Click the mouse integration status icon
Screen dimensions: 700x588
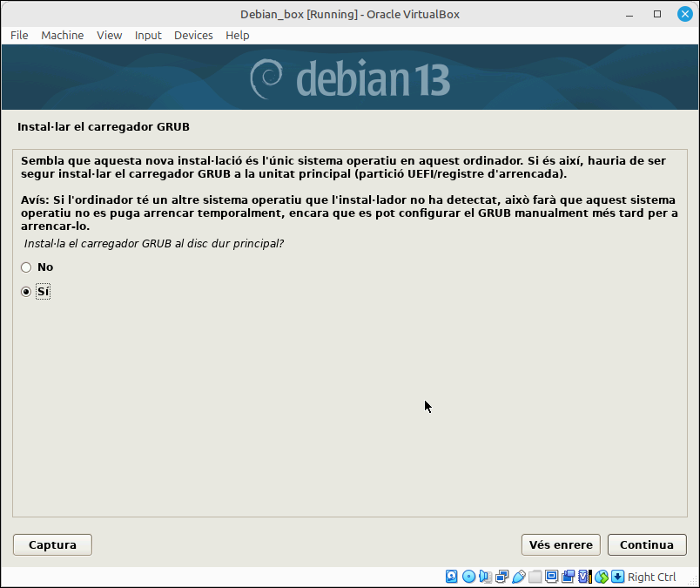(x=602, y=577)
